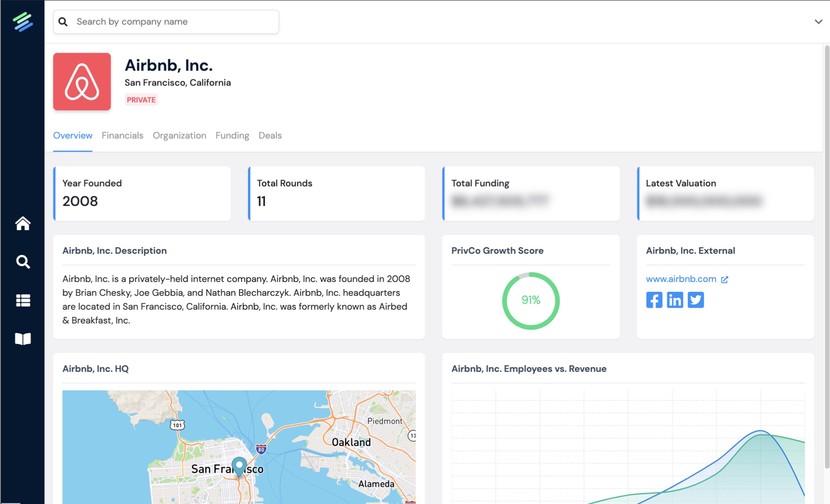Go to Home via sidebar icon
The width and height of the screenshot is (830, 504).
pos(23,224)
